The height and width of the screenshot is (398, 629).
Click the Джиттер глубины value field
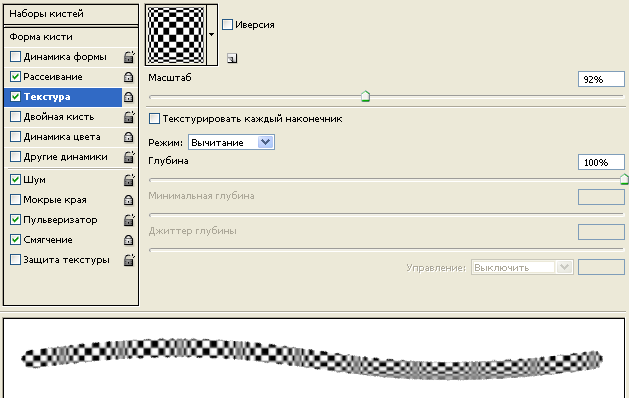point(601,232)
